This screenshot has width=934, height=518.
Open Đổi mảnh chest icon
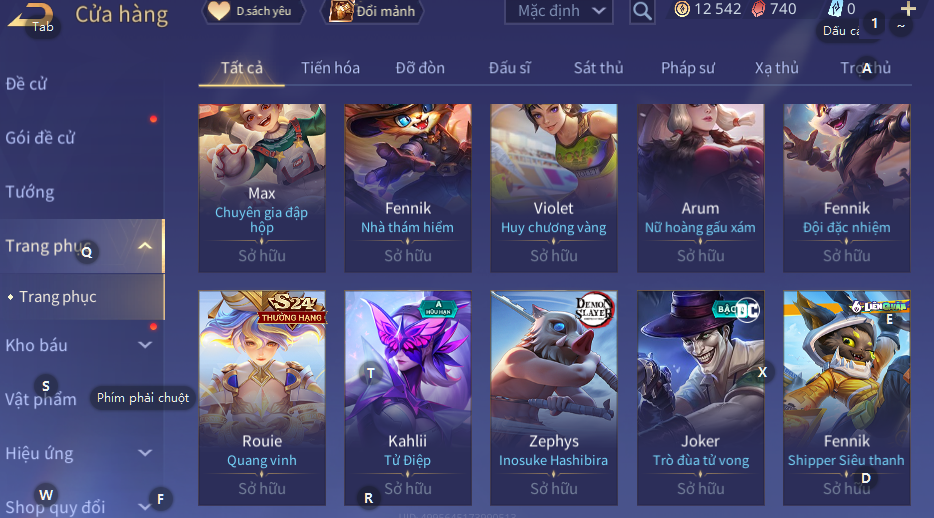(x=341, y=11)
